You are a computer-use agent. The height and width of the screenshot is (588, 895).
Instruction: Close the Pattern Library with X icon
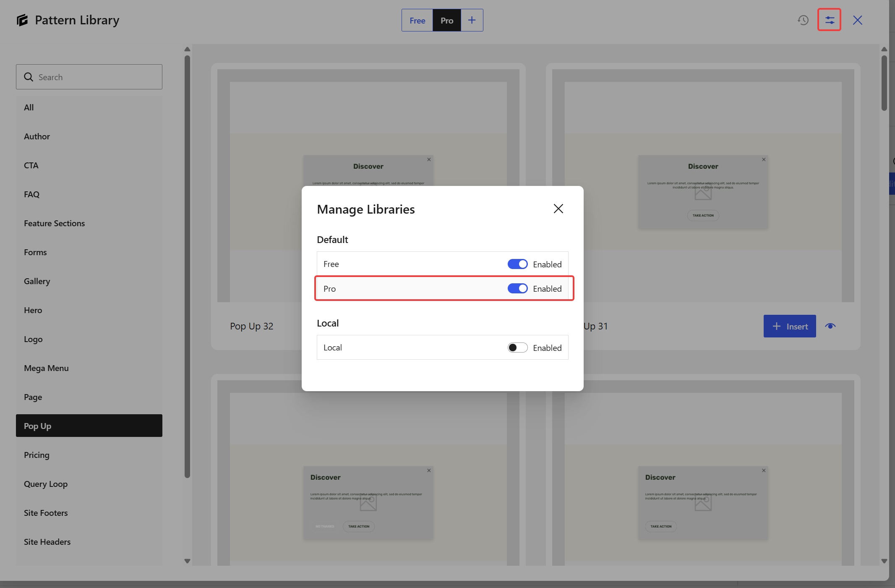[x=858, y=20]
